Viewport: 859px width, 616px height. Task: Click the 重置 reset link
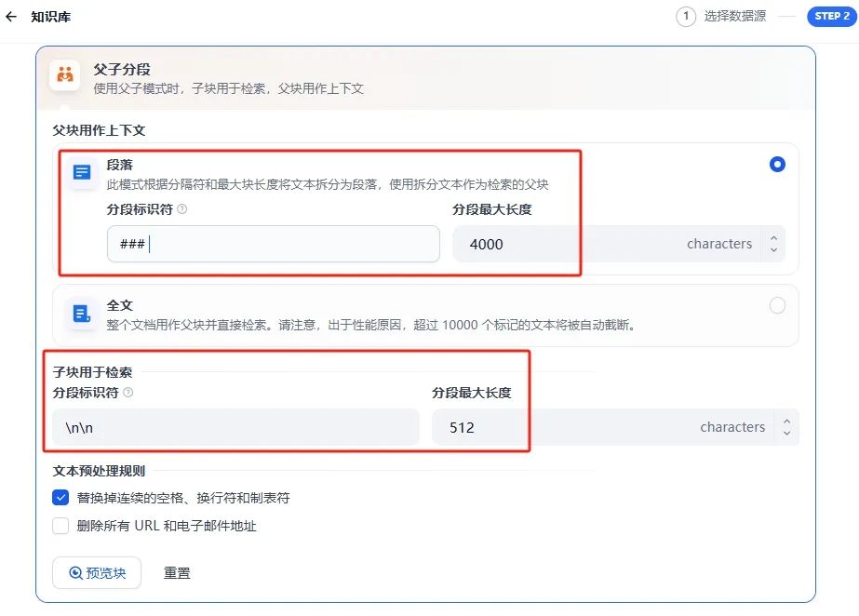pyautogui.click(x=178, y=573)
